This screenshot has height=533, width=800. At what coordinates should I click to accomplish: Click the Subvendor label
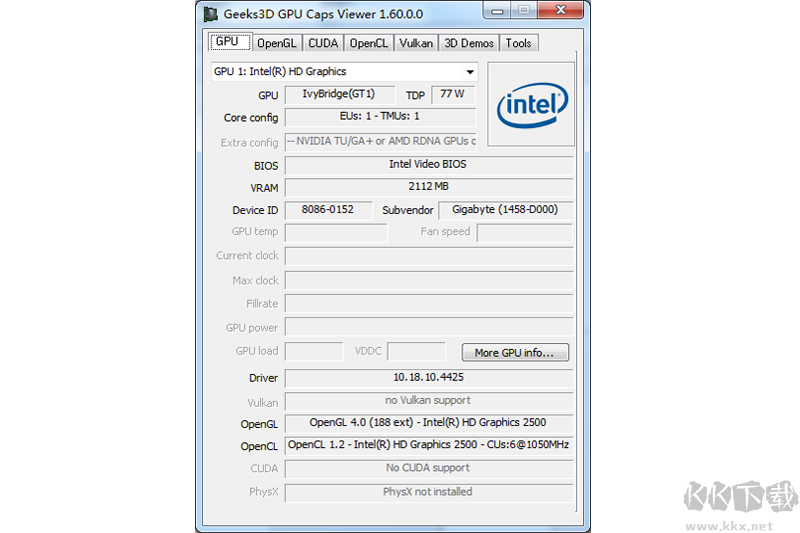pos(407,210)
